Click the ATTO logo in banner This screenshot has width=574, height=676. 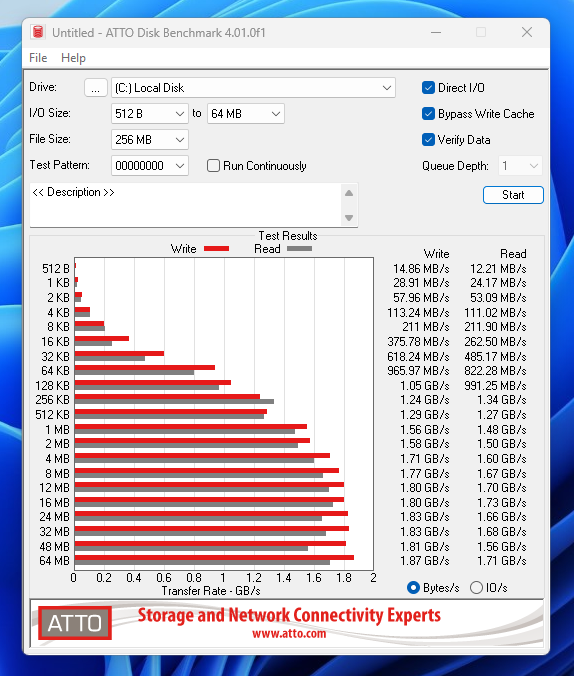(x=75, y=623)
